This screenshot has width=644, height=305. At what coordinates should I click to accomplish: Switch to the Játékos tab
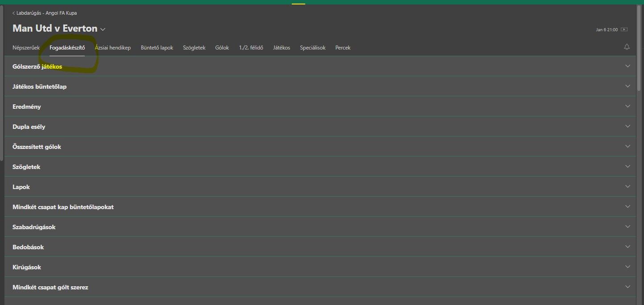point(282,48)
